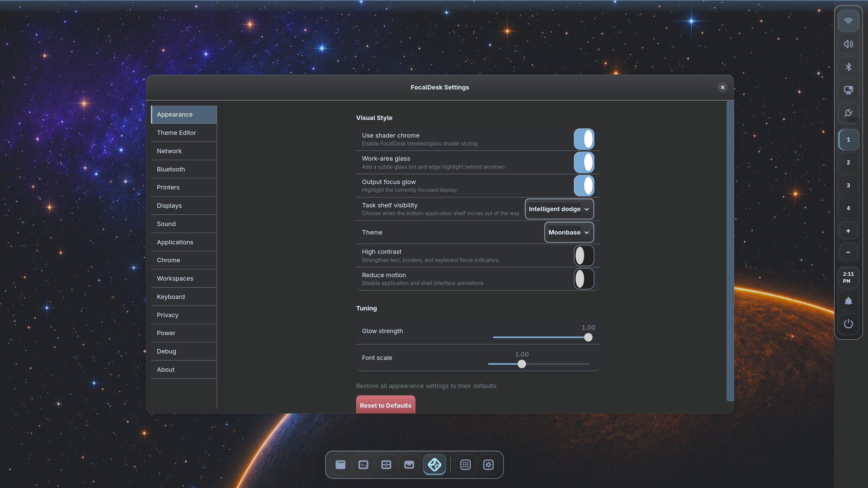Screen dimensions: 868x488
Task: Toggle Use shader chrome switch
Action: pos(584,139)
